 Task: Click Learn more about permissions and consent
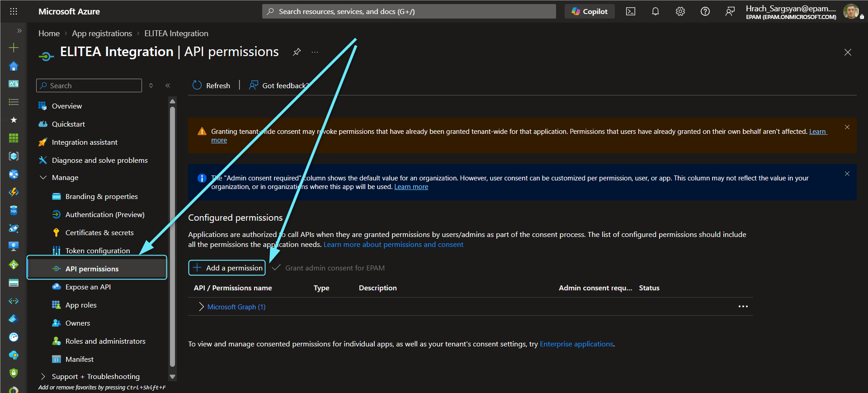[393, 244]
